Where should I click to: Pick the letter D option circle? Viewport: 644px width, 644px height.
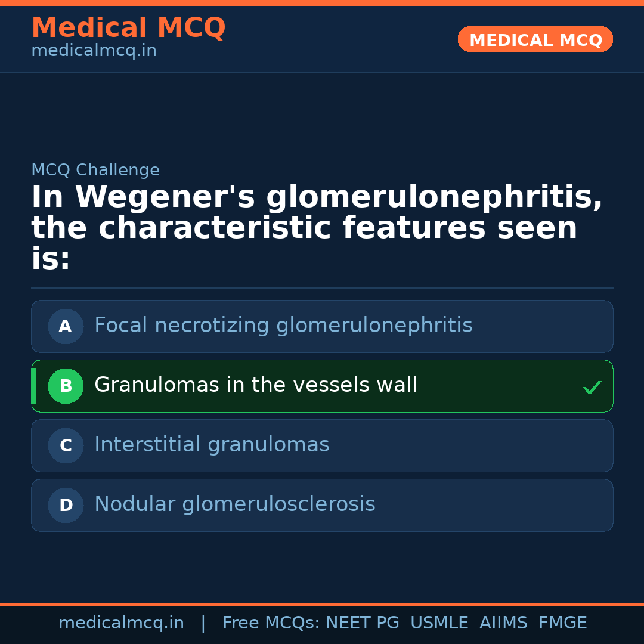tap(66, 505)
